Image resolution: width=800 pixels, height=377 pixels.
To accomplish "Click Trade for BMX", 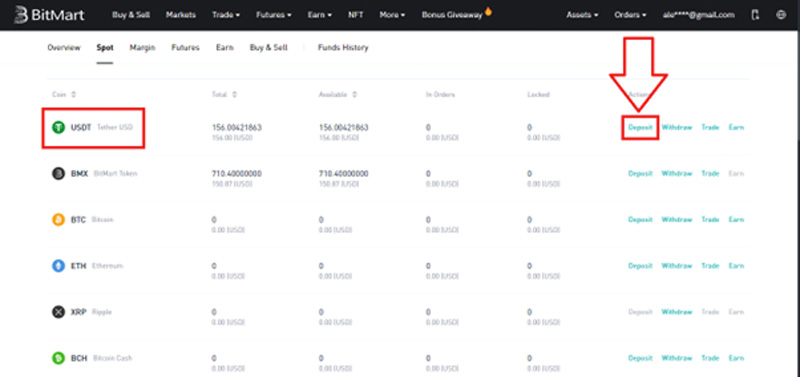I will point(710,173).
